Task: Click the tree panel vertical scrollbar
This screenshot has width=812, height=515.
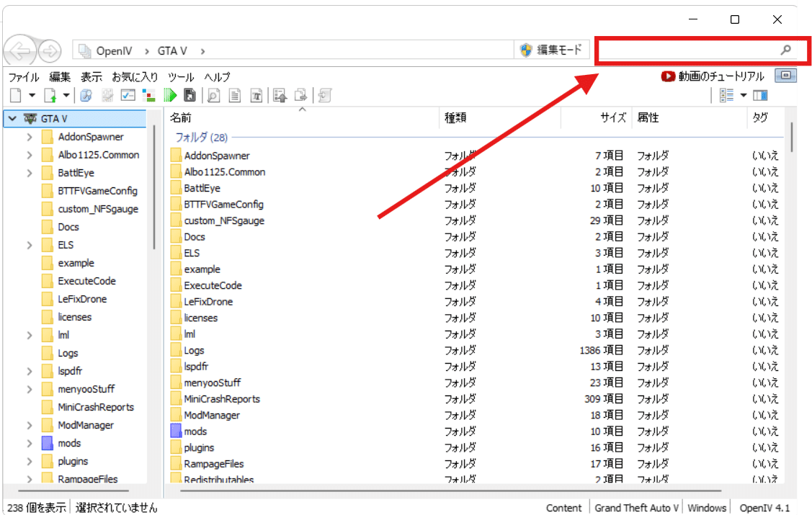Action: point(153,187)
